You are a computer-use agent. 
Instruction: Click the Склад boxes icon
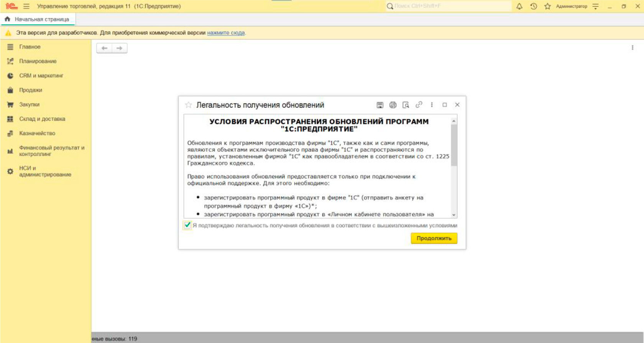pyautogui.click(x=10, y=119)
